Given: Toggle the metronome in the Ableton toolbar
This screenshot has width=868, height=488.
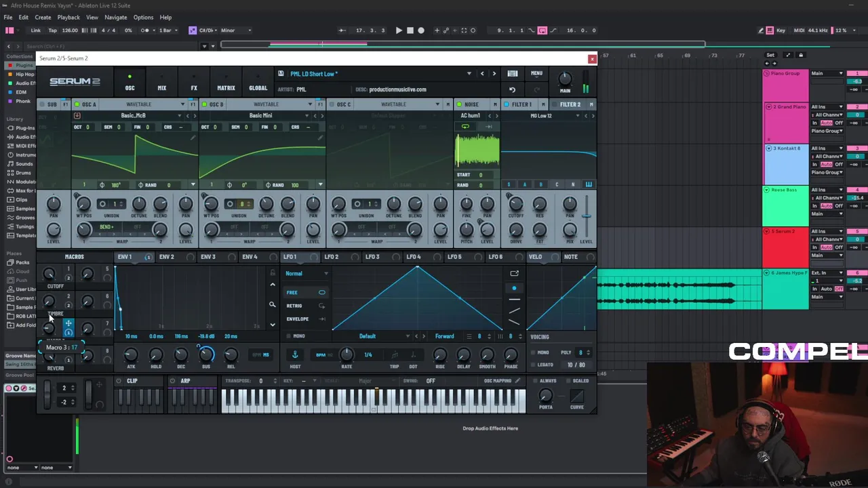Looking at the screenshot, I should pos(145,30).
